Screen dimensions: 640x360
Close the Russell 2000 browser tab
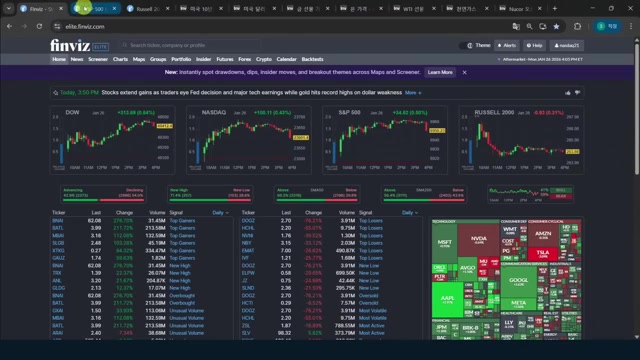pos(167,8)
